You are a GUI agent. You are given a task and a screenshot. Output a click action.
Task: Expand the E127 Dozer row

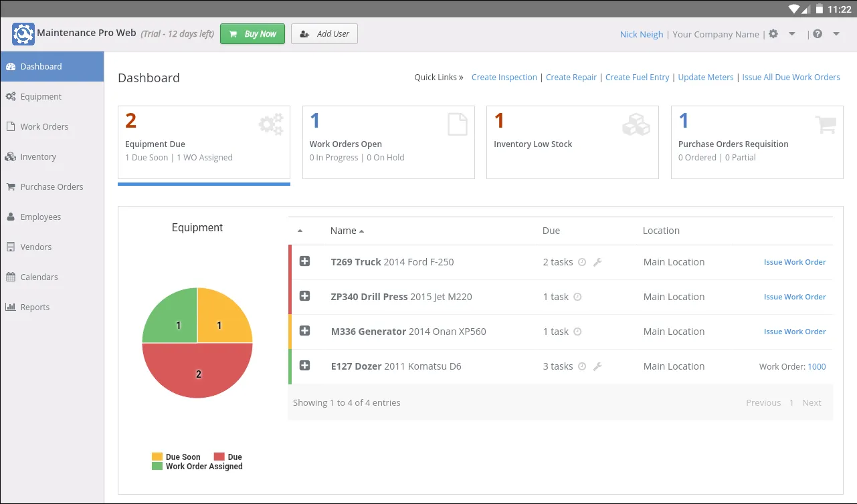pyautogui.click(x=306, y=366)
